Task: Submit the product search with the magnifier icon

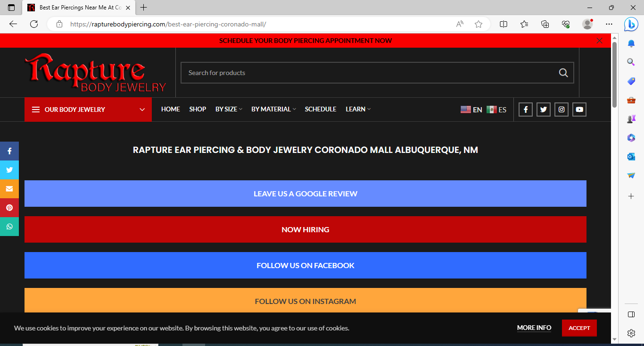Action: pyautogui.click(x=563, y=73)
